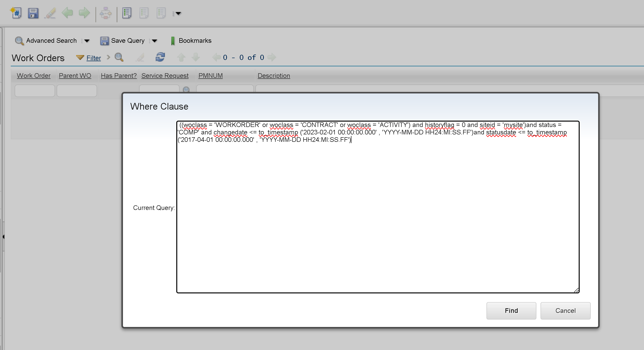The image size is (644, 350).
Task: Cancel the Where Clause dialog
Action: coord(565,311)
